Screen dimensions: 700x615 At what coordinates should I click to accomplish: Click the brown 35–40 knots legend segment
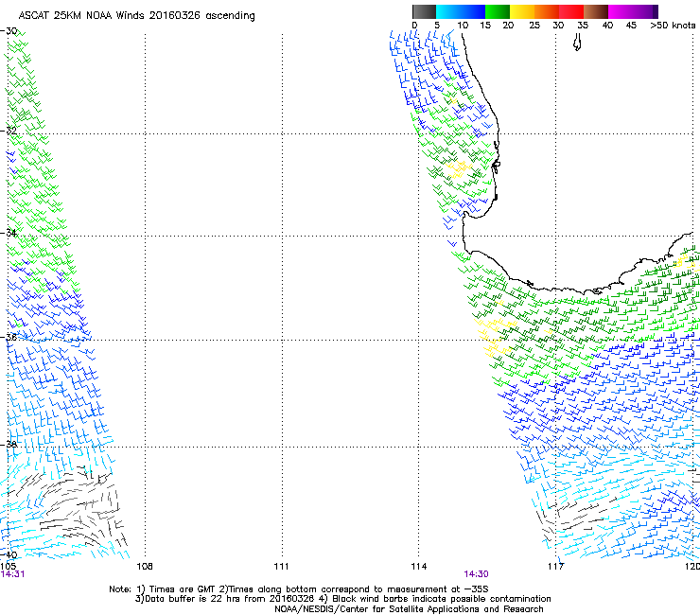click(x=596, y=11)
